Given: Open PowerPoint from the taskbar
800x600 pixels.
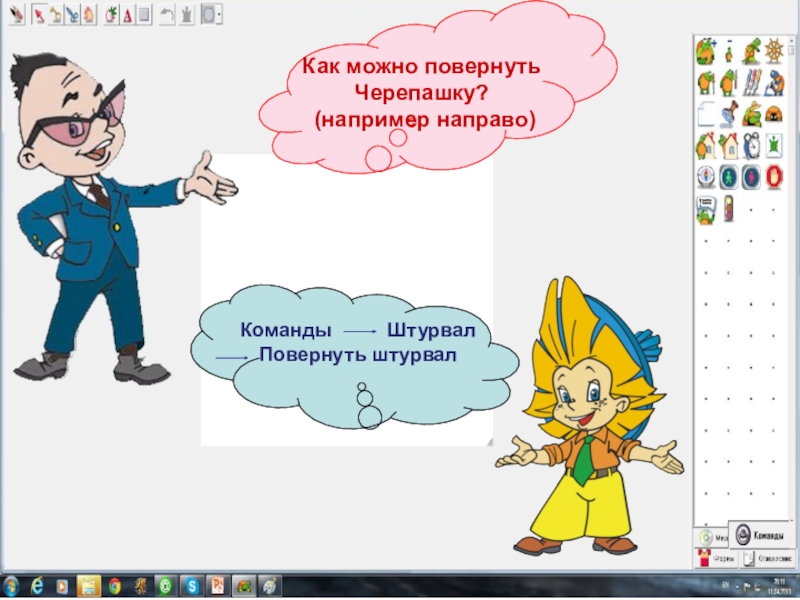Looking at the screenshot, I should [218, 587].
